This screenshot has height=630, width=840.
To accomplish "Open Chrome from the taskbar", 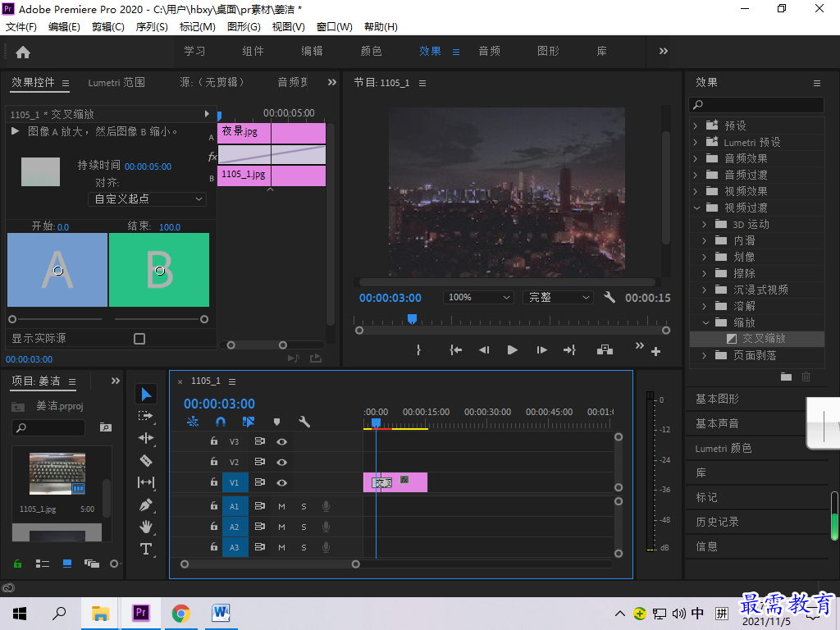I will click(181, 613).
